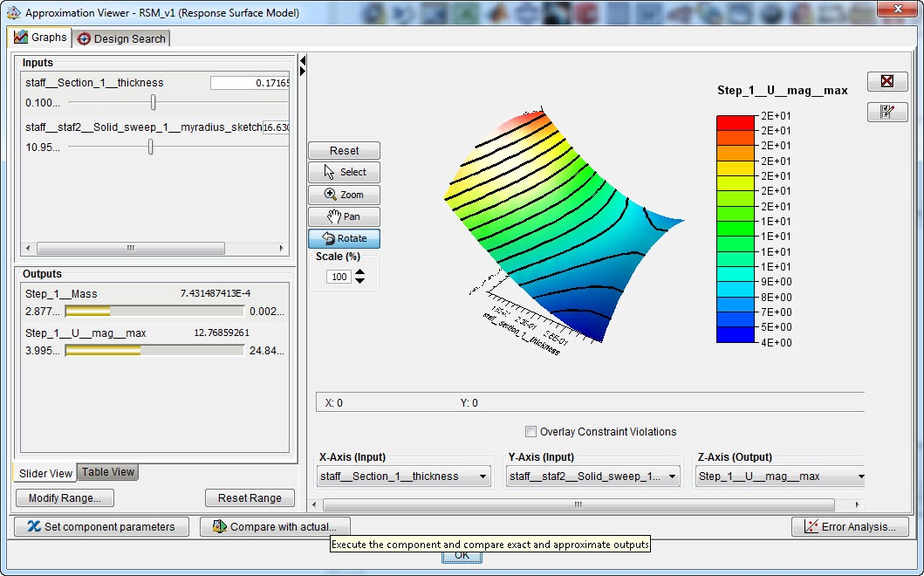Enable the Rotate graph tool
Image resolution: width=924 pixels, height=576 pixels.
click(x=344, y=238)
